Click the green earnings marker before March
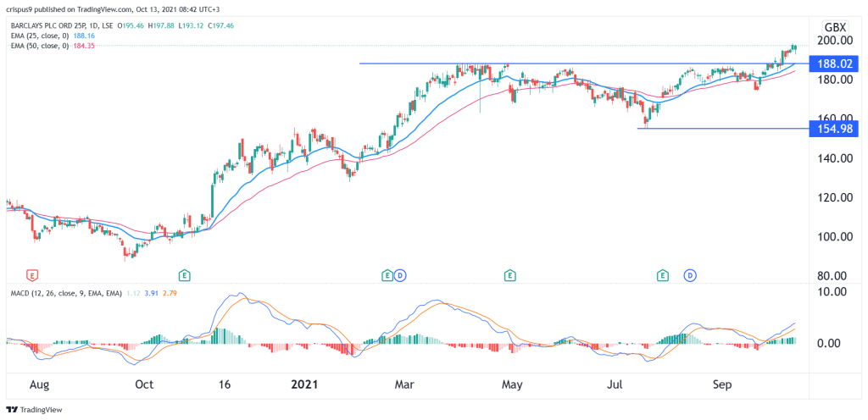The height and width of the screenshot is (420, 868). pos(387,274)
